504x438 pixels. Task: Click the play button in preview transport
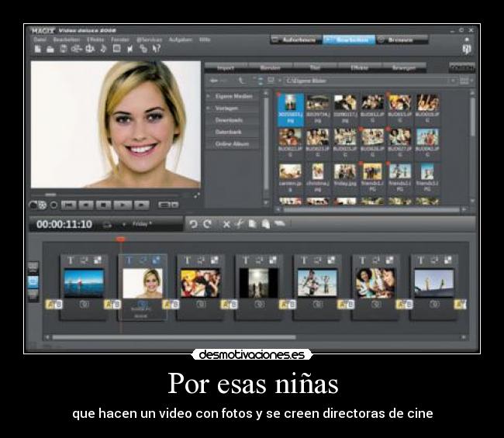[123, 205]
